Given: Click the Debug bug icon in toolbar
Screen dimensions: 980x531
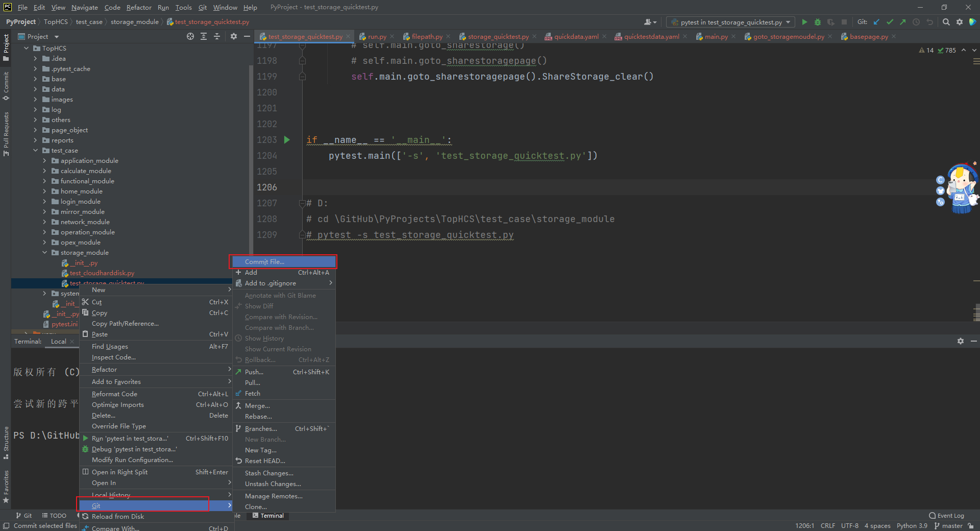Looking at the screenshot, I should click(x=818, y=22).
